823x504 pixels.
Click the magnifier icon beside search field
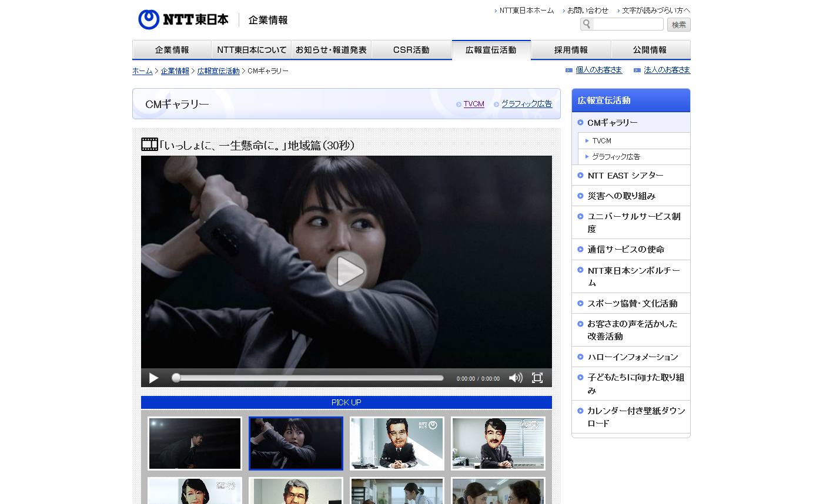[586, 24]
